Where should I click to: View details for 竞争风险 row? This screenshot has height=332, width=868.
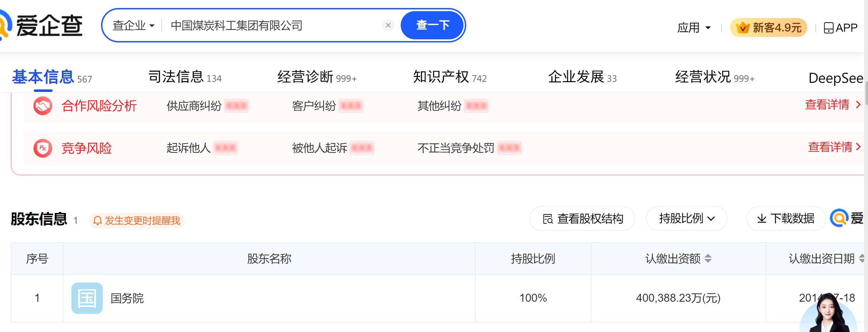point(835,147)
